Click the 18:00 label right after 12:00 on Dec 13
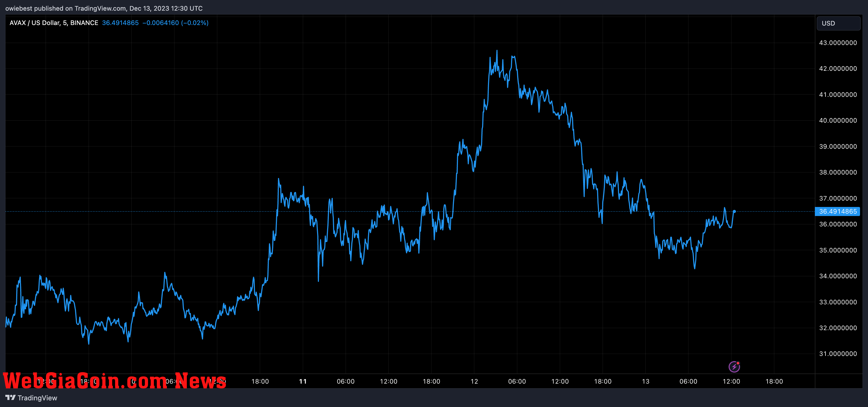The image size is (868, 407). click(x=774, y=381)
